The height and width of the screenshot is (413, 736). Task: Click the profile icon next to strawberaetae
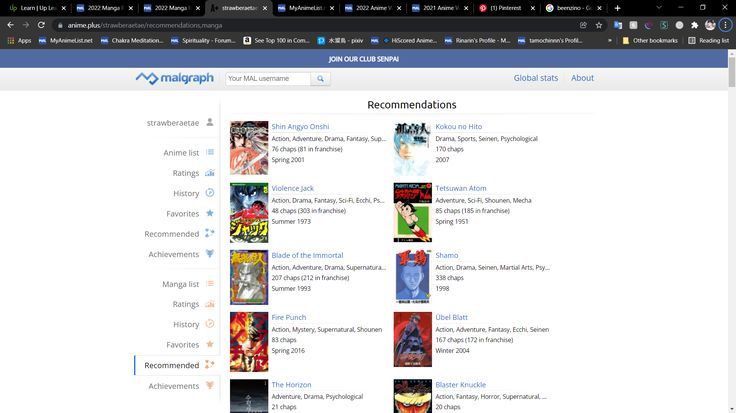tap(210, 122)
